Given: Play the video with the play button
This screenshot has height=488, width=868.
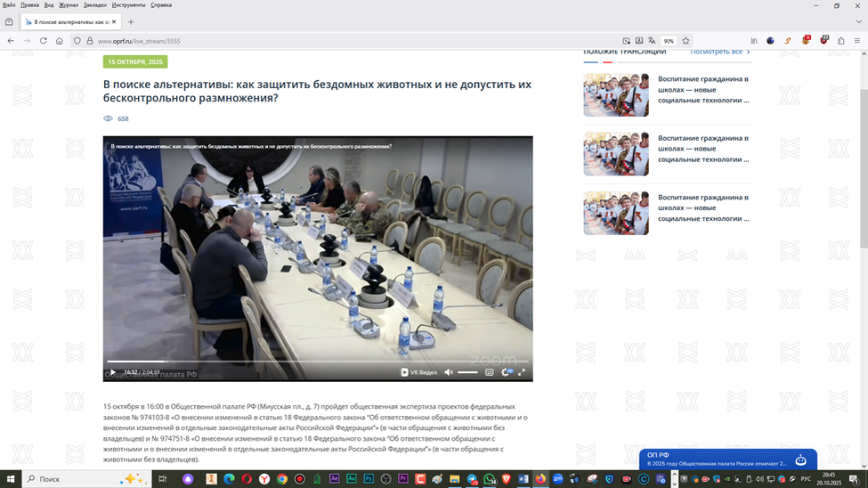Looking at the screenshot, I should pos(113,372).
